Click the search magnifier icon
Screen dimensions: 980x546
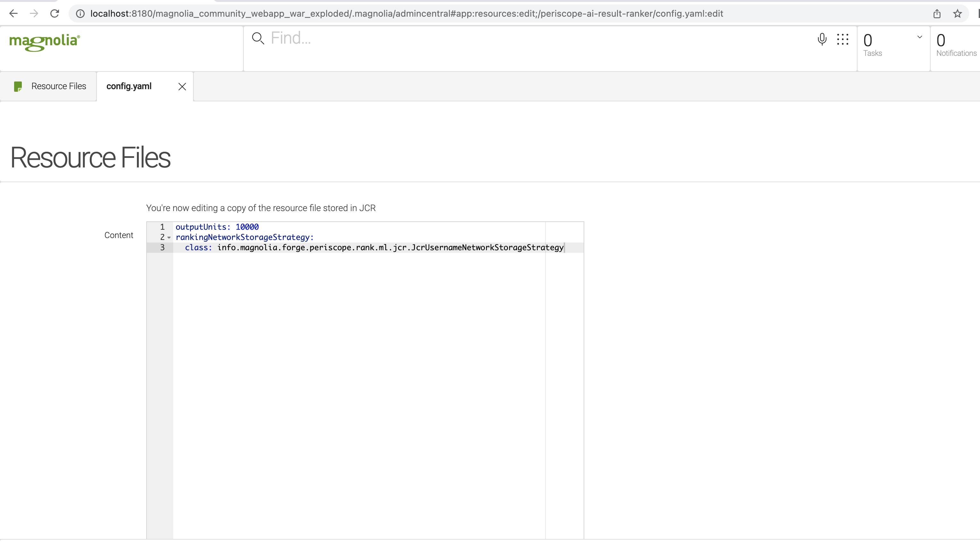click(258, 38)
